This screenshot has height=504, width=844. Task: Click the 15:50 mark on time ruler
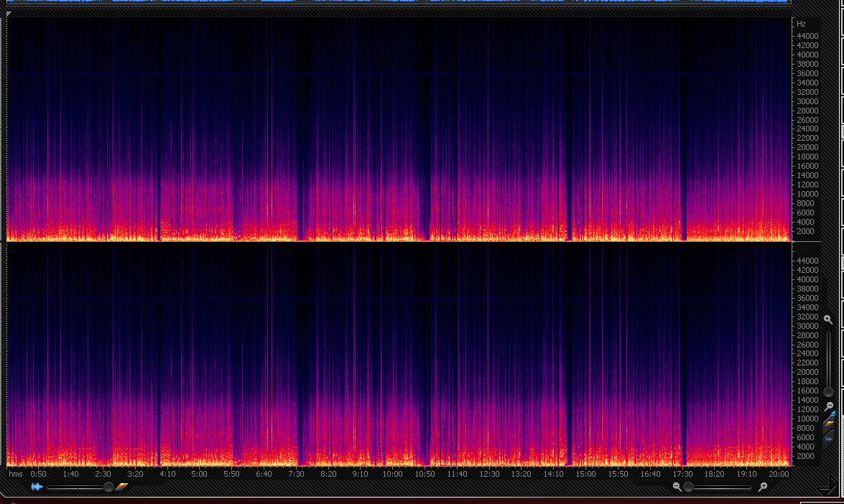(x=618, y=474)
